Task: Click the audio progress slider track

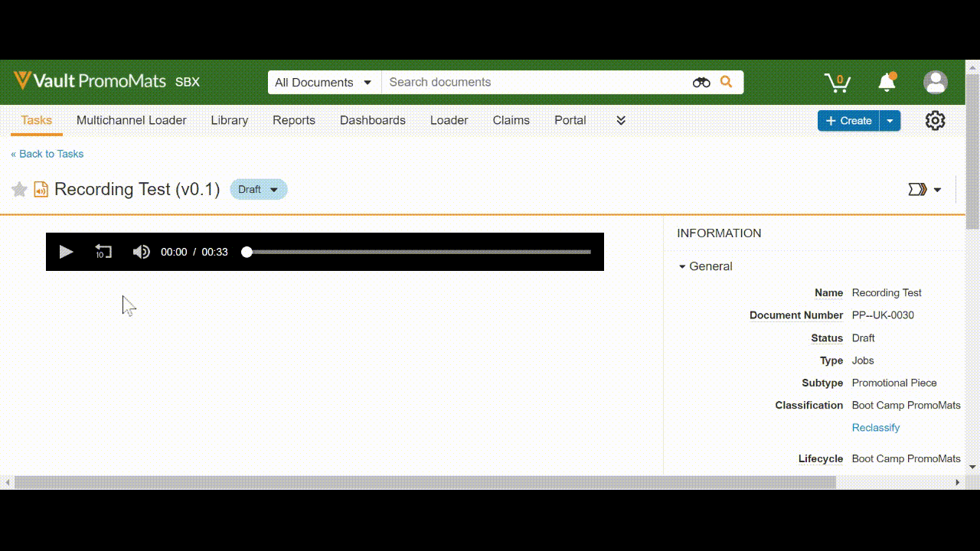Action: click(419, 252)
